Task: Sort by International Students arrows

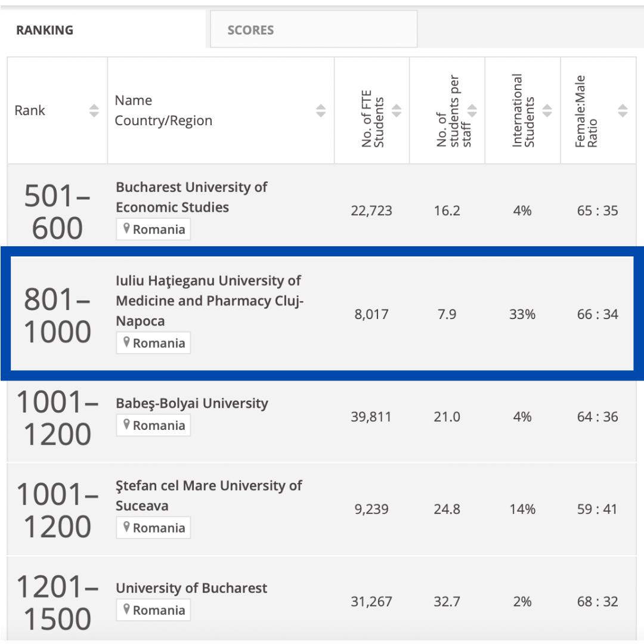Action: pos(547,111)
